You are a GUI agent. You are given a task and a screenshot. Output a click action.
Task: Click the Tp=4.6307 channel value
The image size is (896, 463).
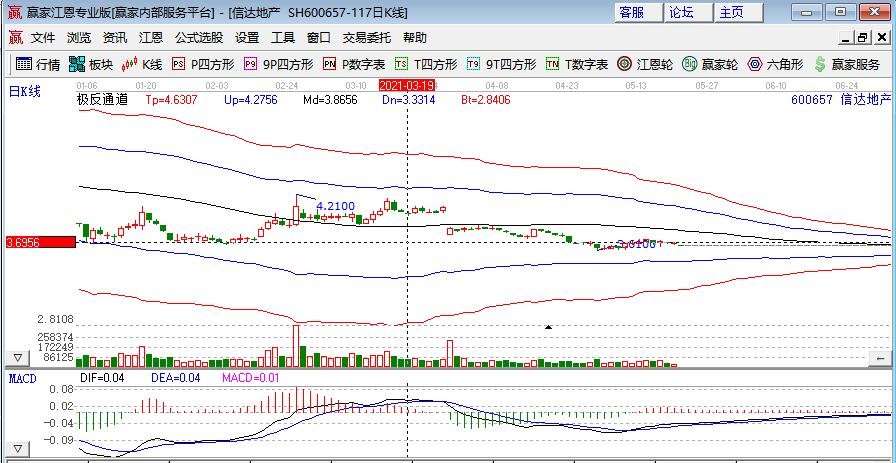(171, 100)
